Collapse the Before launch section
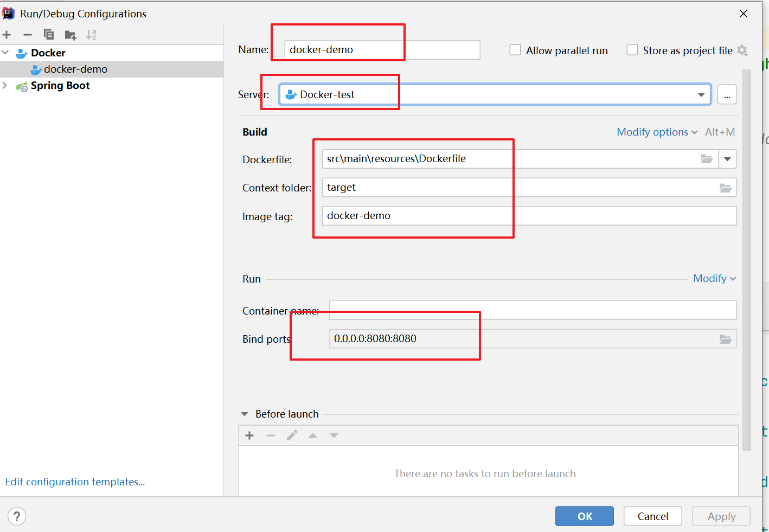 click(x=245, y=414)
